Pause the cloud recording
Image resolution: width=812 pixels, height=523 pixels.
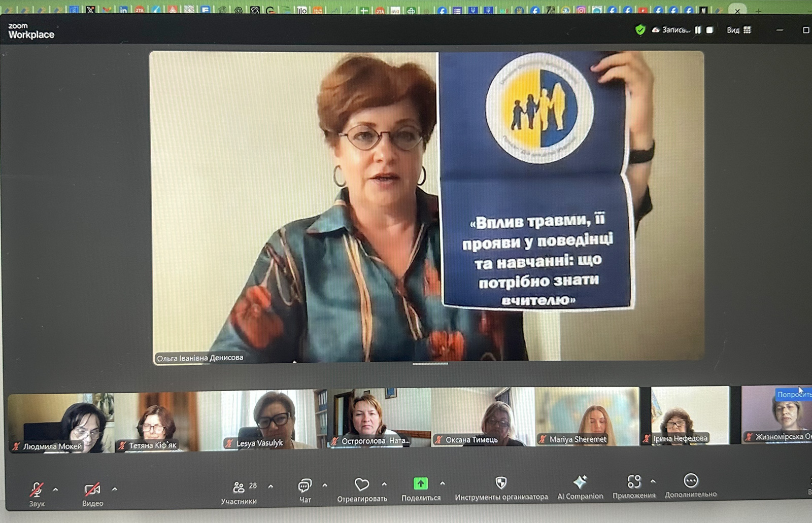click(x=698, y=30)
